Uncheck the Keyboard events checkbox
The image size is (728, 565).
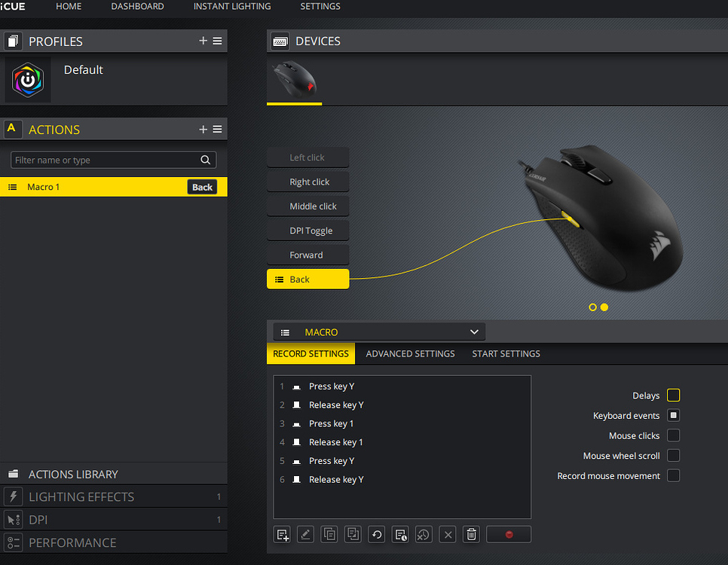673,415
